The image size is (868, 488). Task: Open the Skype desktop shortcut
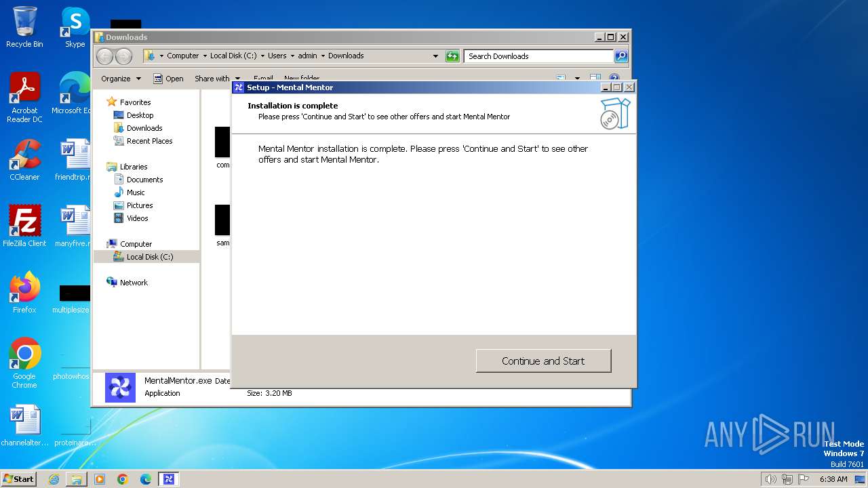click(x=75, y=27)
